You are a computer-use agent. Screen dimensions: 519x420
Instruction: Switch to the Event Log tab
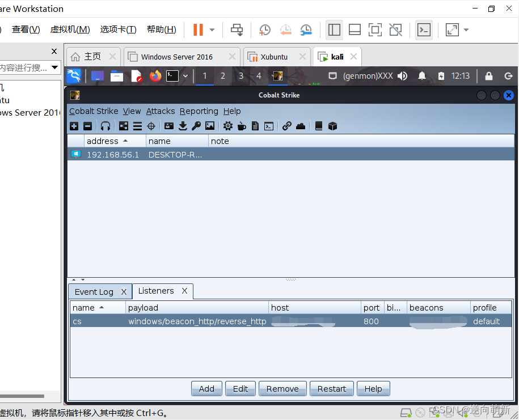tap(94, 292)
